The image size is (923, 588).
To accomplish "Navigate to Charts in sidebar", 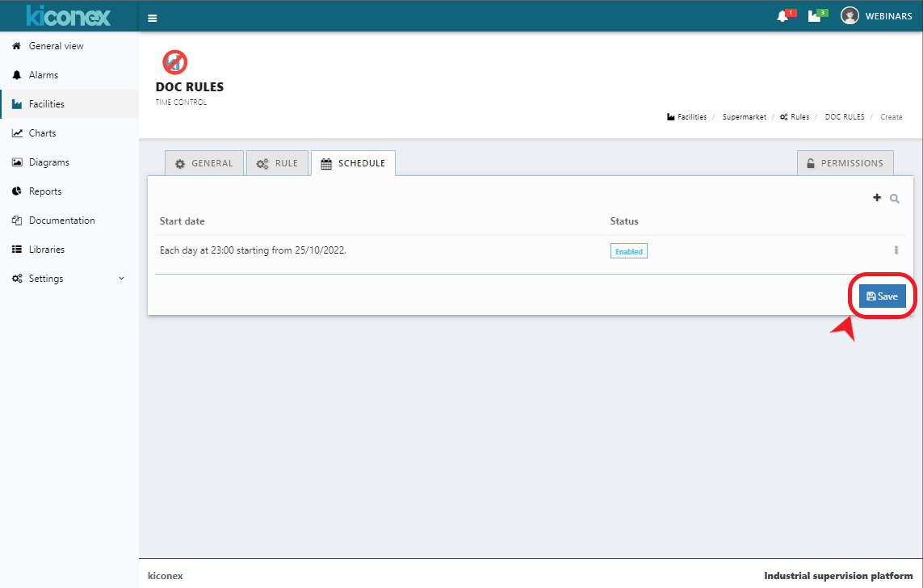I will point(42,133).
